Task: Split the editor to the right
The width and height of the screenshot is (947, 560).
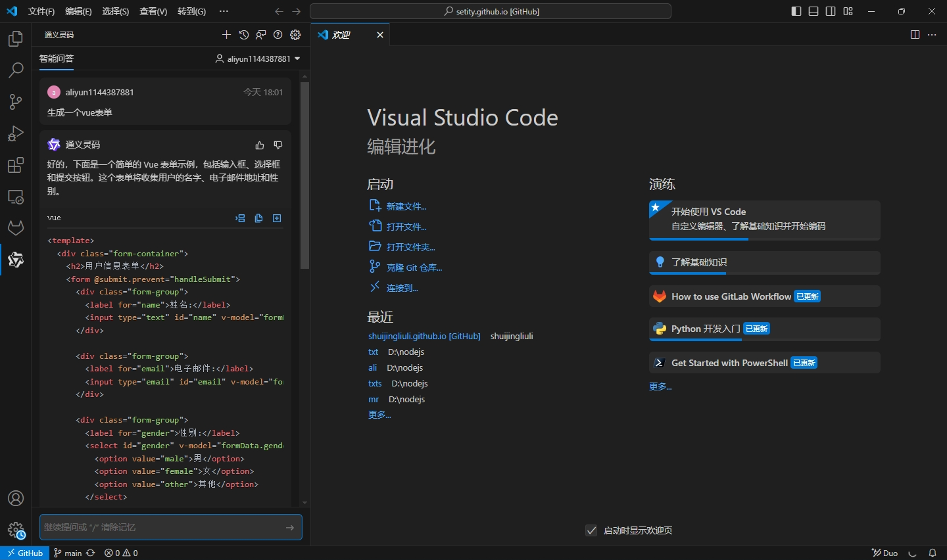Action: (x=915, y=35)
